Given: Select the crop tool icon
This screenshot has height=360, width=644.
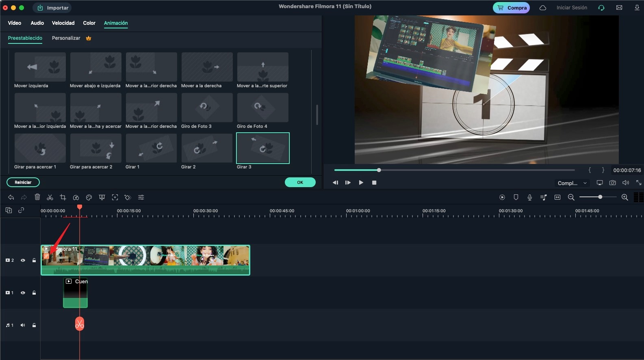Looking at the screenshot, I should pyautogui.click(x=63, y=197).
